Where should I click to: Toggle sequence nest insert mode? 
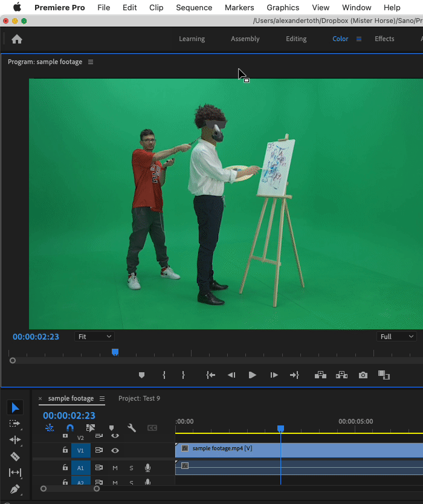(50, 428)
